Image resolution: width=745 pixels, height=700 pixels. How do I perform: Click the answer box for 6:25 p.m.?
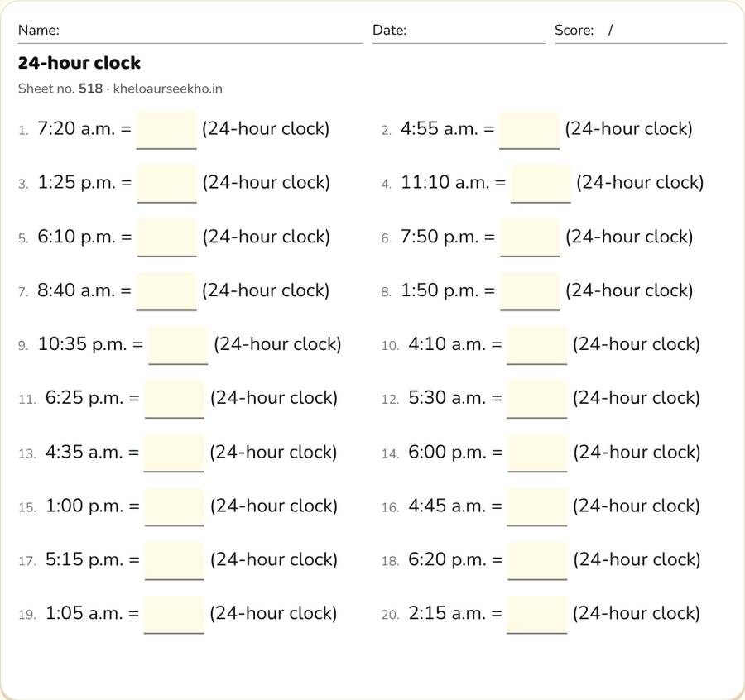pos(175,399)
